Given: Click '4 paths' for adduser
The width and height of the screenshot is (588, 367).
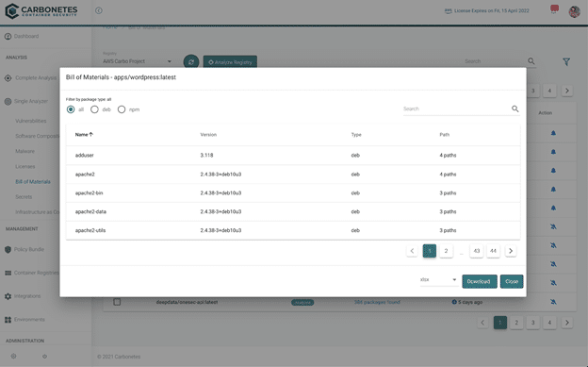Looking at the screenshot, I should (x=448, y=155).
